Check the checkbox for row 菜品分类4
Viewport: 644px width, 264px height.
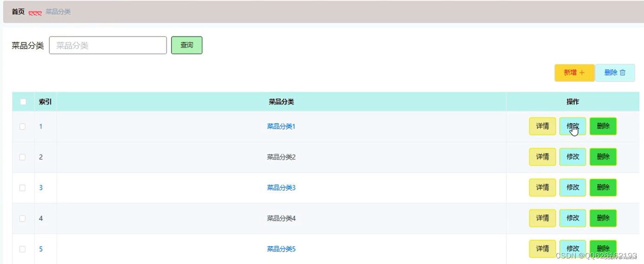pyautogui.click(x=22, y=218)
